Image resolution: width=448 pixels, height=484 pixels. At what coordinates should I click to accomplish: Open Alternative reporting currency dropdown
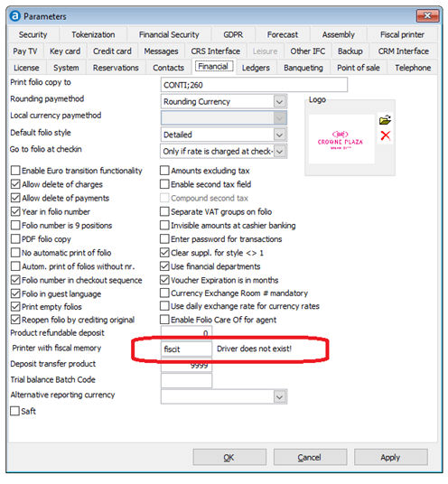click(280, 396)
